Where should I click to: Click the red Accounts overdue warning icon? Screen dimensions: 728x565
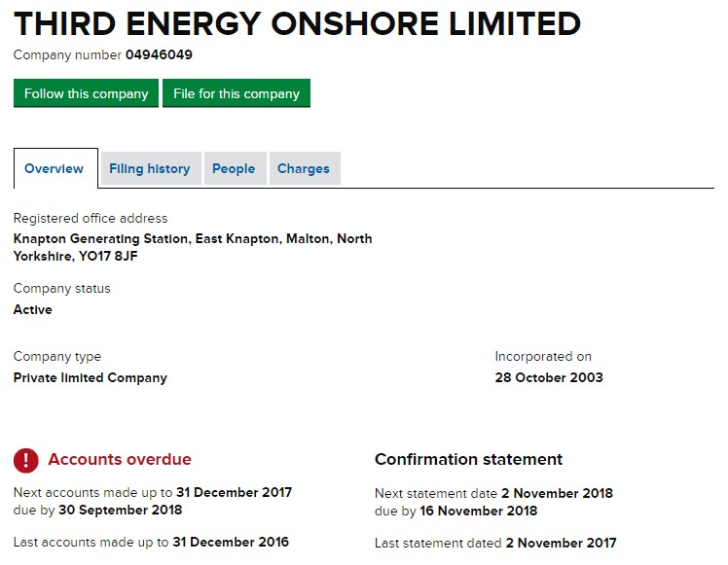tap(26, 460)
